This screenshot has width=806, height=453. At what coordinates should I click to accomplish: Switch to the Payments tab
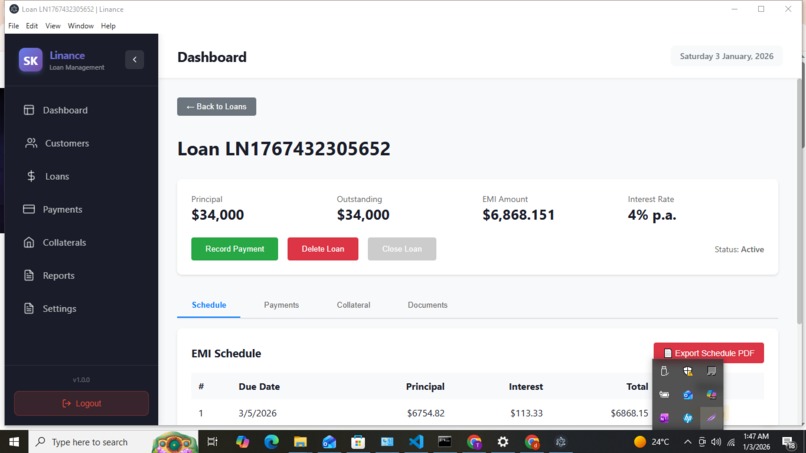281,305
